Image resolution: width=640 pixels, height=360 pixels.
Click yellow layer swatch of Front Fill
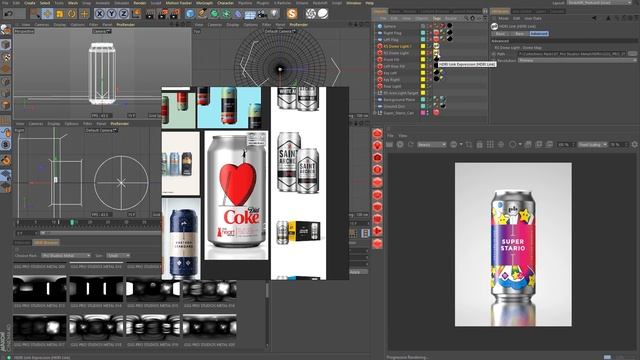(423, 60)
